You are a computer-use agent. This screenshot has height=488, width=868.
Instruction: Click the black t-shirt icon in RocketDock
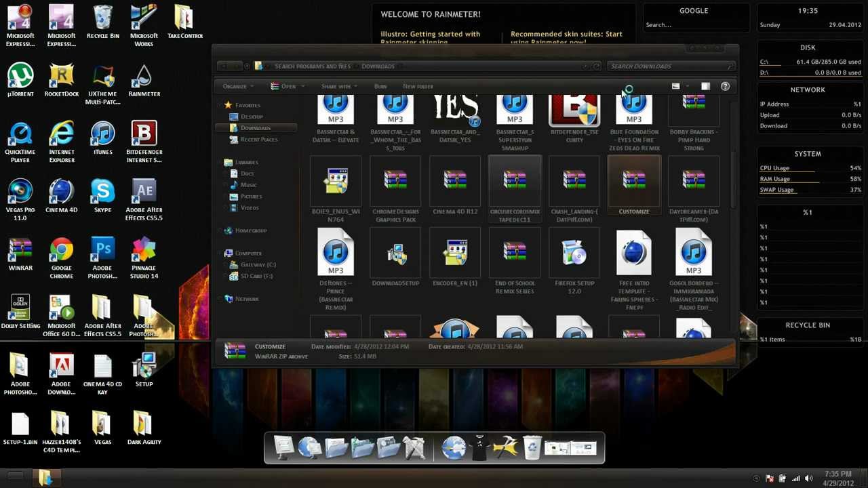[479, 447]
